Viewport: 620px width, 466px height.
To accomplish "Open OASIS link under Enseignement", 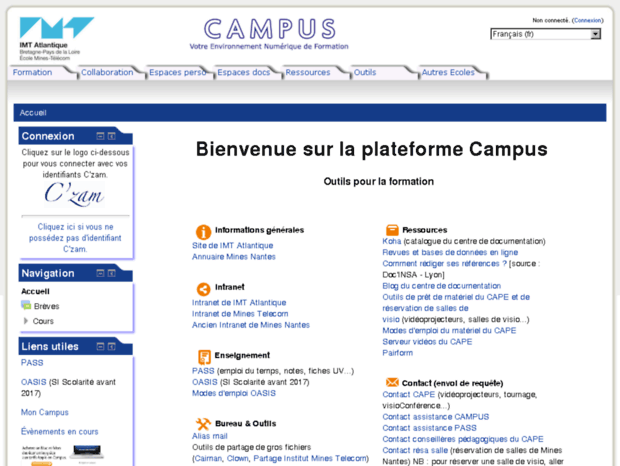I will (204, 382).
